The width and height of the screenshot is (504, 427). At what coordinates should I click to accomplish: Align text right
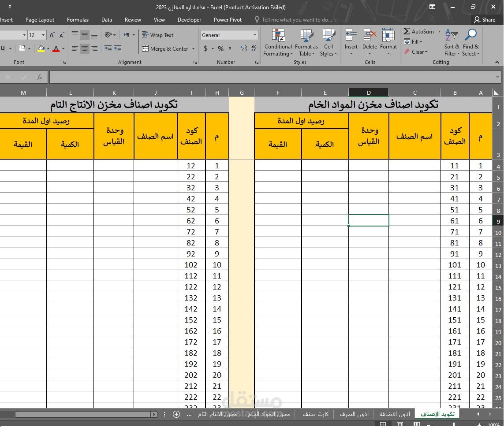click(94, 48)
